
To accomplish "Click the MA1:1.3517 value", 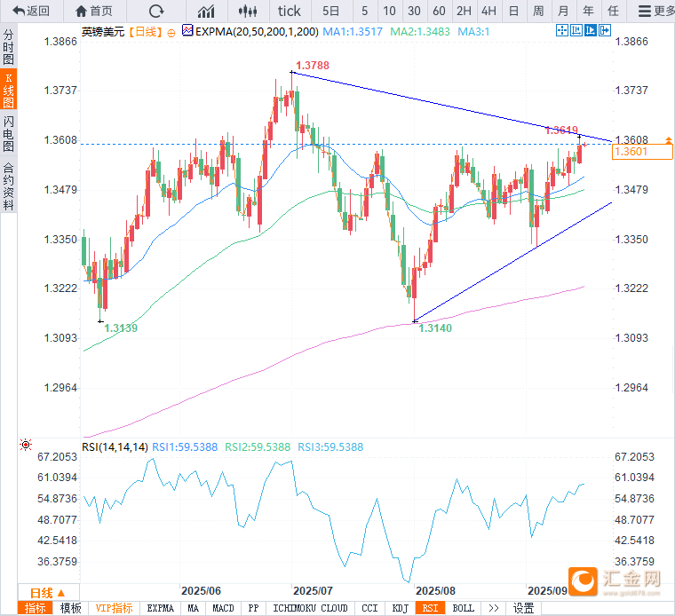I will [353, 32].
